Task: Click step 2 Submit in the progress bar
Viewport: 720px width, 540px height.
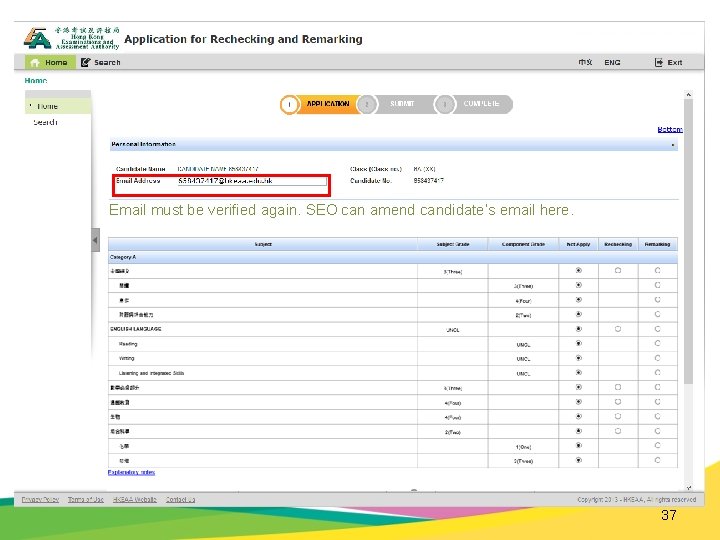Action: tap(395, 104)
